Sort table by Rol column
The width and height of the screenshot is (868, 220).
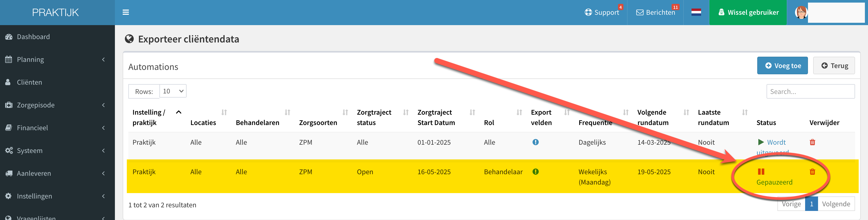click(x=519, y=113)
